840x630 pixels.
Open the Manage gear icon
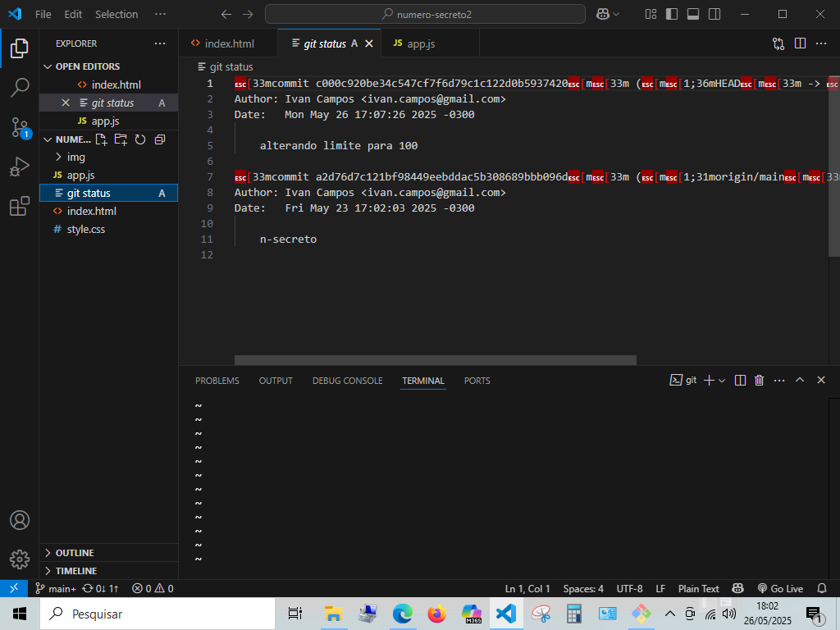(20, 559)
